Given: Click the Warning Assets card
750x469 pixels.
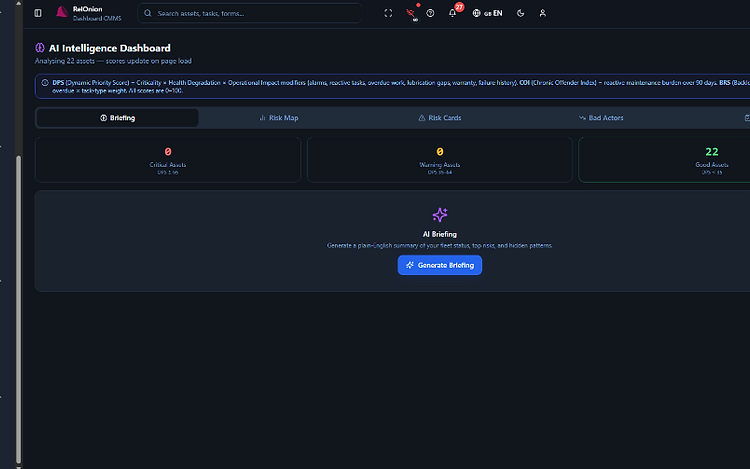Looking at the screenshot, I should point(440,160).
